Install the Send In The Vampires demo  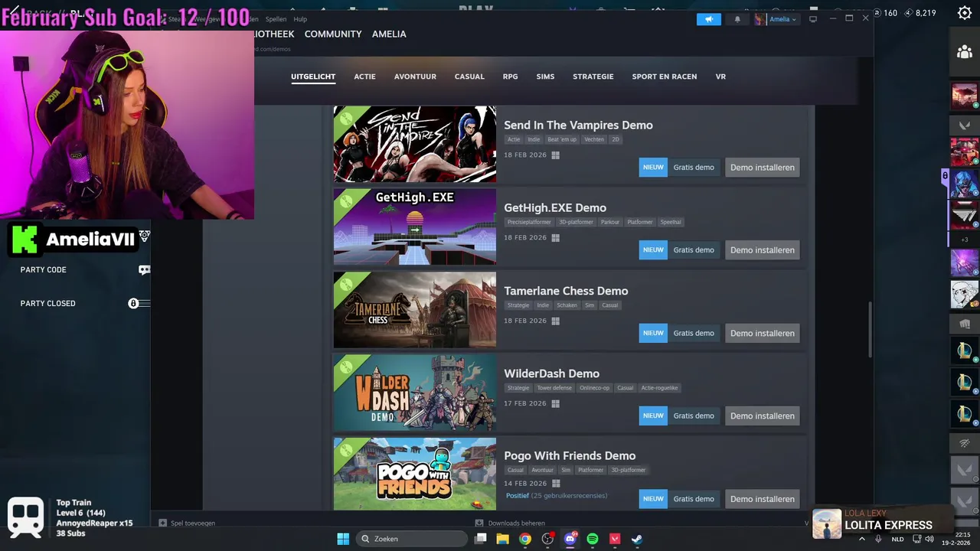point(763,168)
